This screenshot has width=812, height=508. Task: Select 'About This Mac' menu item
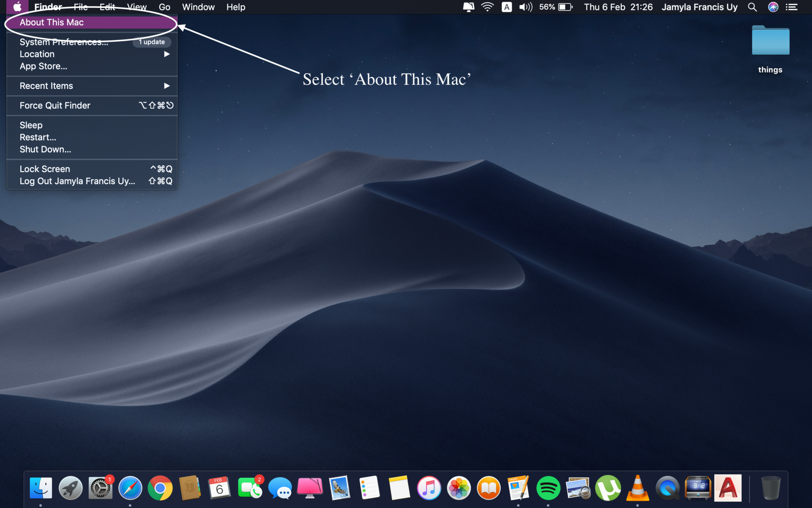(x=52, y=22)
